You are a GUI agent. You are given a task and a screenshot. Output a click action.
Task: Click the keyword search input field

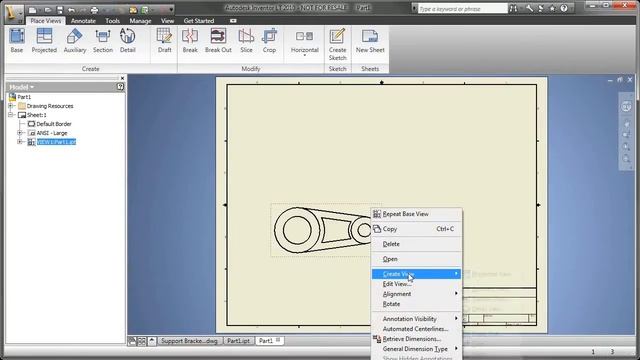click(462, 9)
